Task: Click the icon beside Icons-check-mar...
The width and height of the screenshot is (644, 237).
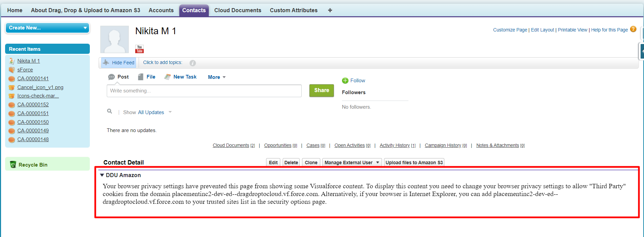Action: click(12, 96)
